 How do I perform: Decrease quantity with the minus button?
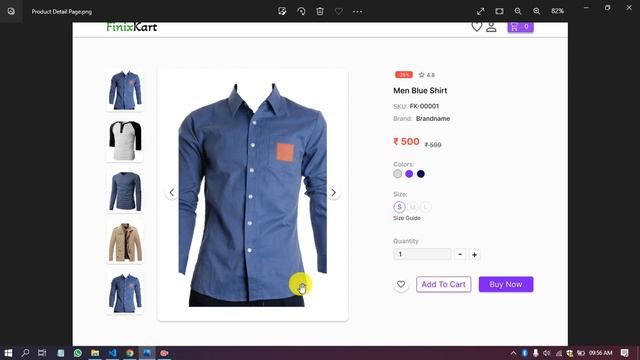460,254
